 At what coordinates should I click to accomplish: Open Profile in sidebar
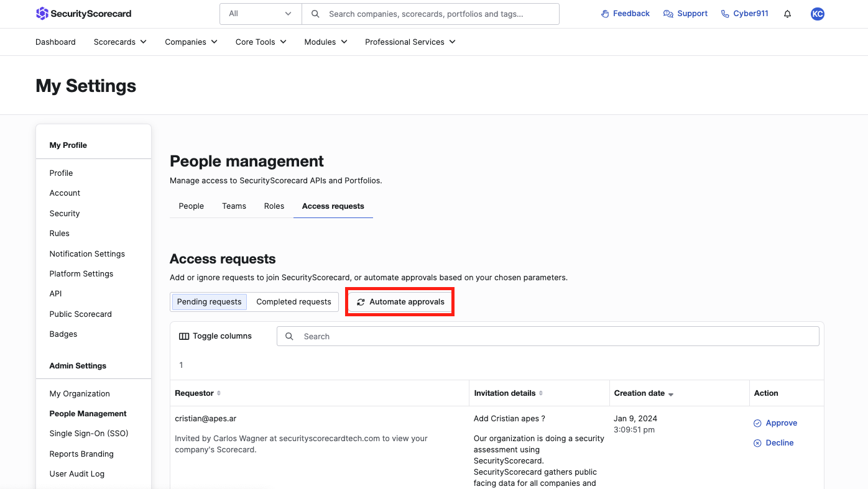tap(61, 173)
